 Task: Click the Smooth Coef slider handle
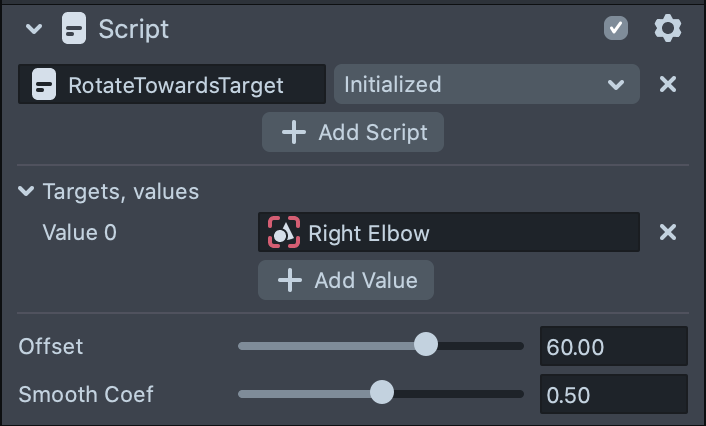(382, 393)
